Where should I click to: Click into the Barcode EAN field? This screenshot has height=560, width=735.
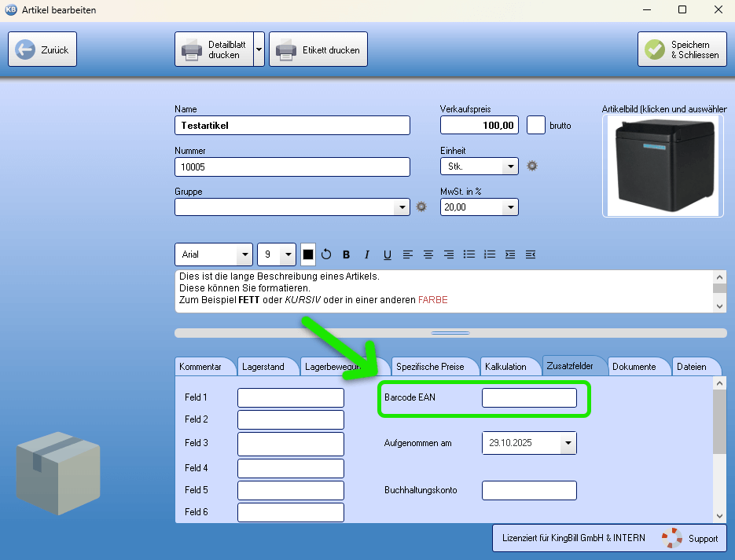click(x=529, y=398)
